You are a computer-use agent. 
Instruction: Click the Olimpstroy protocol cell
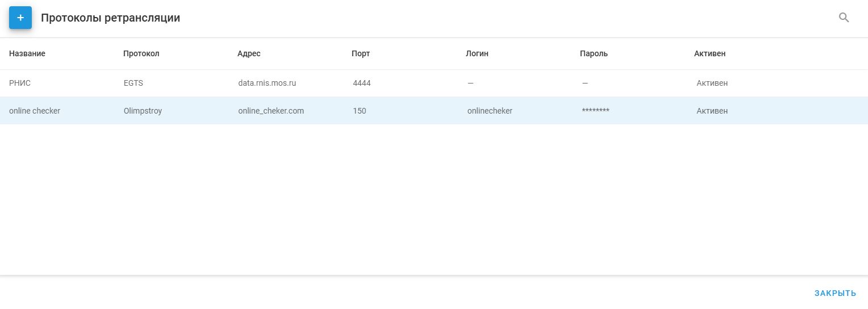pyautogui.click(x=143, y=111)
